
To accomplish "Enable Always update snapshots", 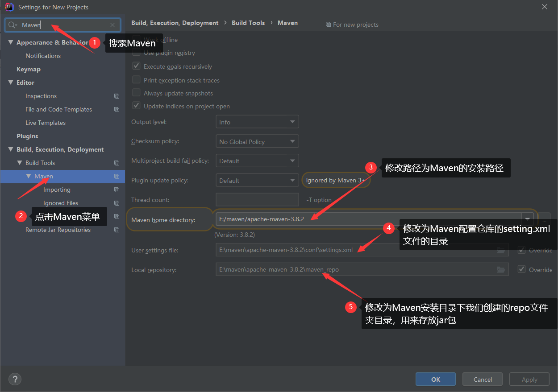I will click(137, 93).
